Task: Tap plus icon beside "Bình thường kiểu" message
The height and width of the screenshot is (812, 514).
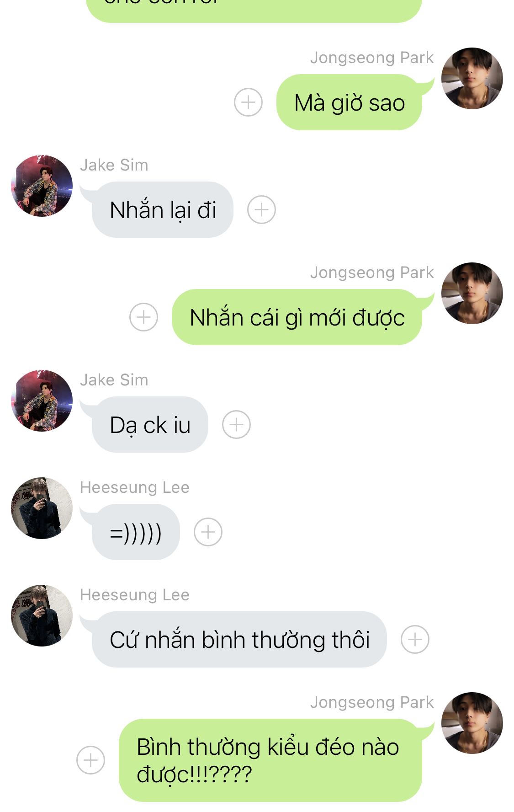Action: [x=90, y=760]
